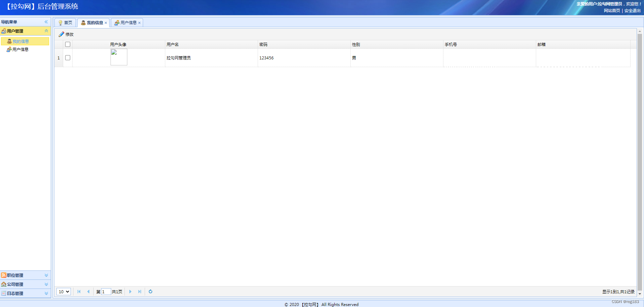Click the 用户头像 column header
This screenshot has height=307, width=644.
click(118, 44)
